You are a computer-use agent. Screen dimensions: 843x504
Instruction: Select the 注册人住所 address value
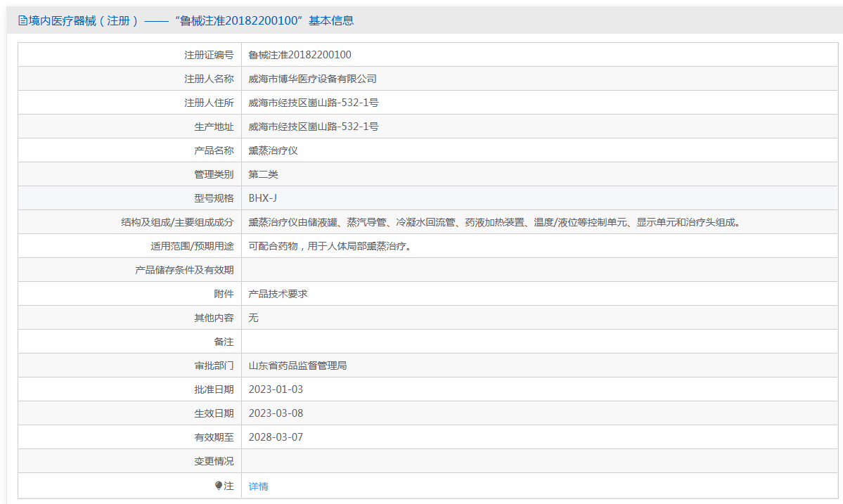click(x=314, y=103)
